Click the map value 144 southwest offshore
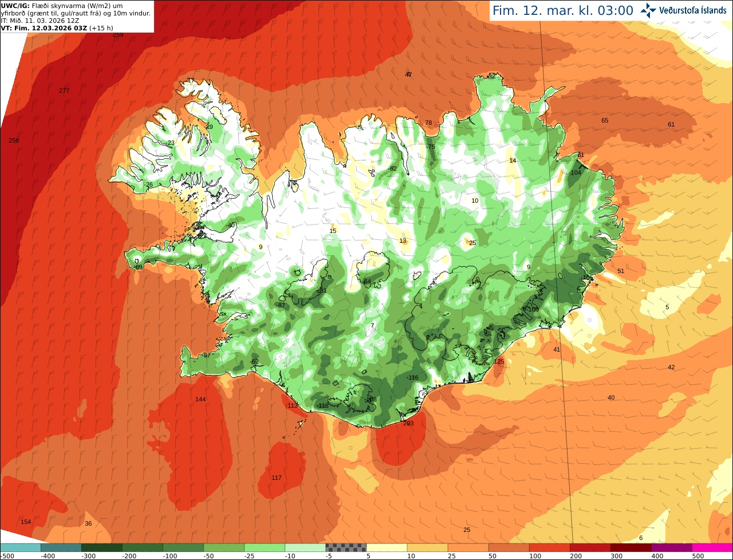Viewport: 733px width, 560px height. 200,399
